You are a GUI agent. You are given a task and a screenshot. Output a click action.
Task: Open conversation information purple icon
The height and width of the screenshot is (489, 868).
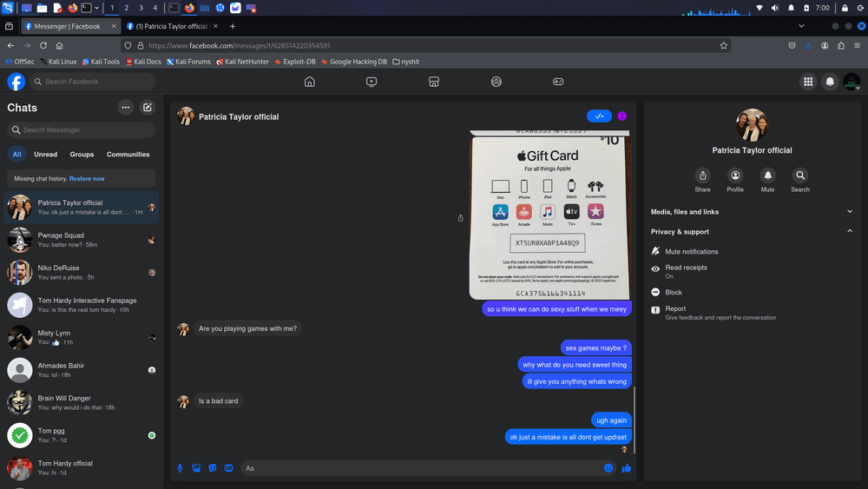point(621,116)
